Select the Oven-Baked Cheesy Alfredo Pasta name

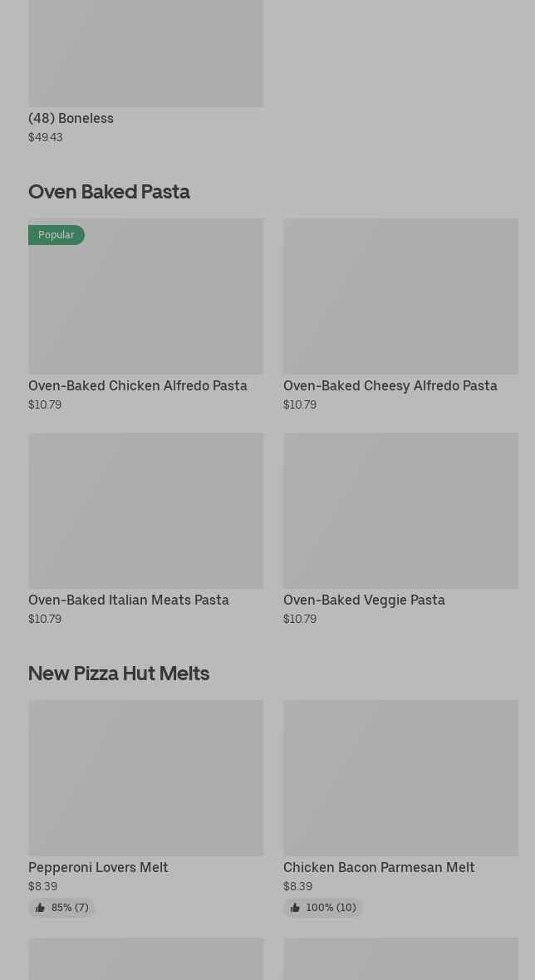click(390, 385)
